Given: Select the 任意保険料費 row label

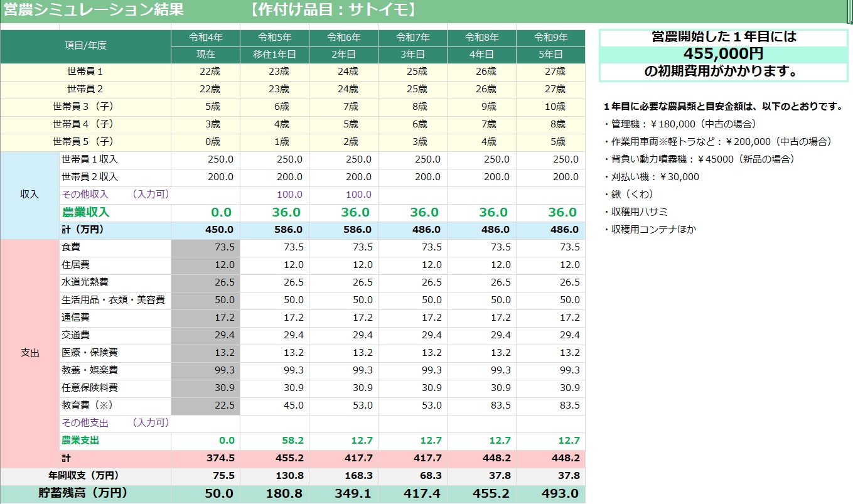Looking at the screenshot, I should (x=115, y=388).
